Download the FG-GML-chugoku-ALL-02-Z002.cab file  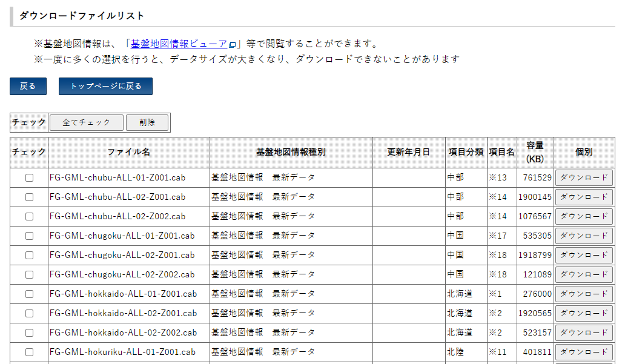584,275
